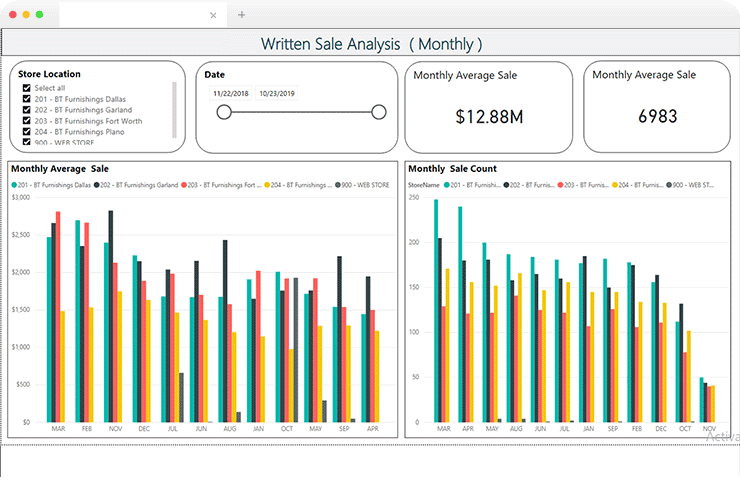Toggle 900 - WEB STORE checkbox
Screen dimensions: 740x490
(x=27, y=141)
